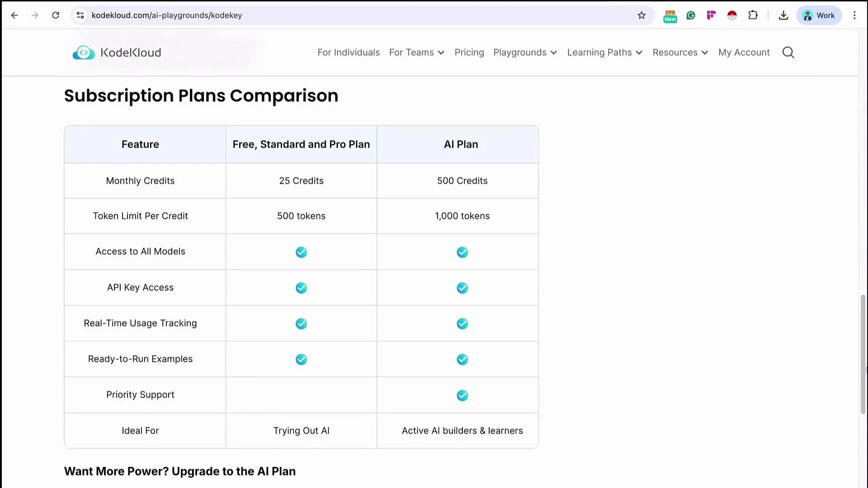The width and height of the screenshot is (868, 488).
Task: Select the Token Limit Per Credit label
Action: (140, 216)
